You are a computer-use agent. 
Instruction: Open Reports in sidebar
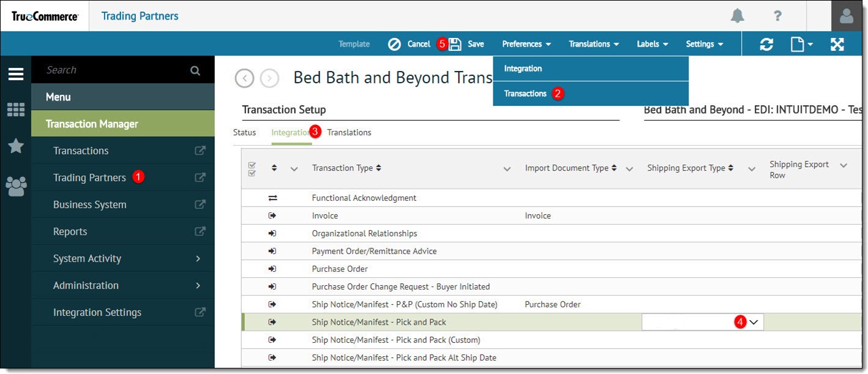[70, 231]
